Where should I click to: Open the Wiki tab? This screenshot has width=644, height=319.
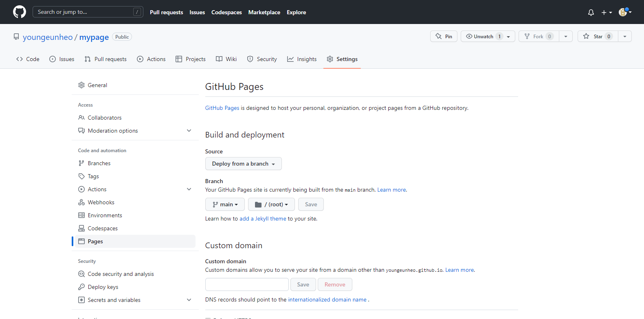226,59
